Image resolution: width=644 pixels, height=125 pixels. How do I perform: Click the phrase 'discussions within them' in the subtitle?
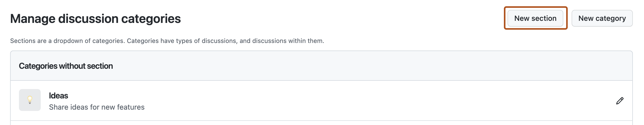(288, 41)
